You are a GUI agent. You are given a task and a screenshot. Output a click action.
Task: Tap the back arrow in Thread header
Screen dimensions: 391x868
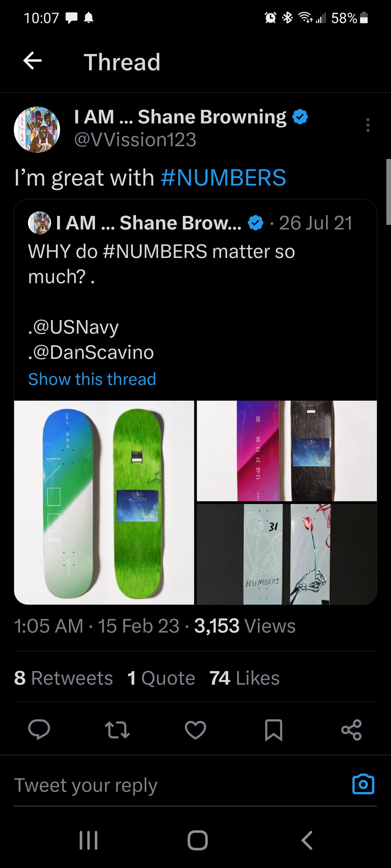coord(32,61)
